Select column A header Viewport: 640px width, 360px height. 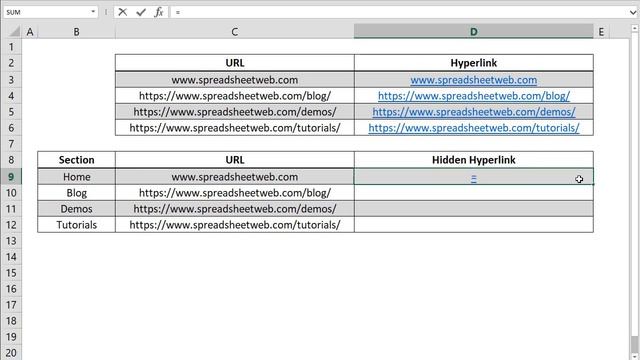click(30, 32)
